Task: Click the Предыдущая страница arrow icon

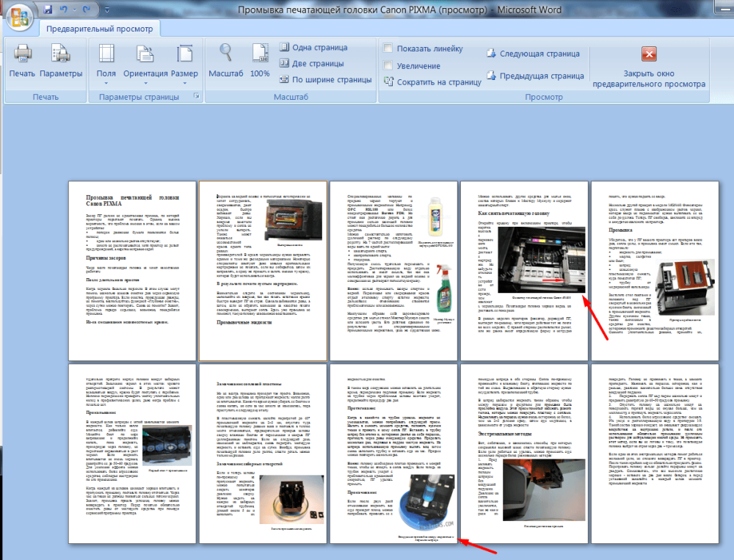Action: coord(491,76)
